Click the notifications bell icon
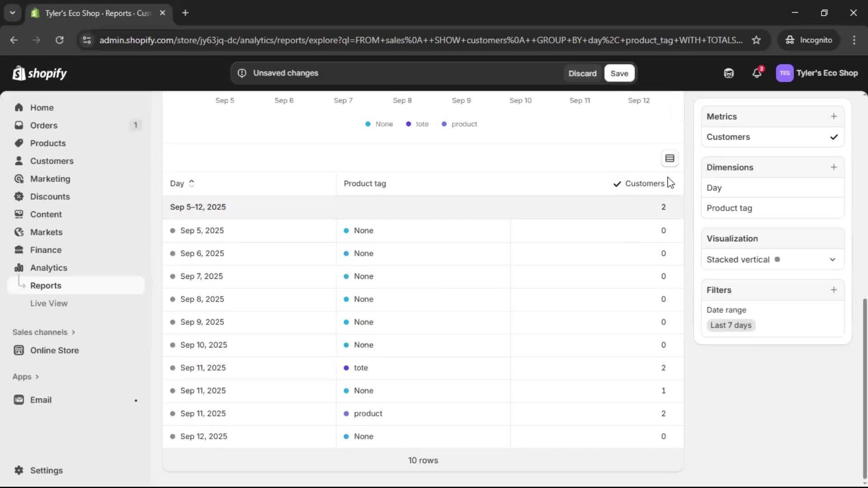The image size is (868, 488). point(757,73)
